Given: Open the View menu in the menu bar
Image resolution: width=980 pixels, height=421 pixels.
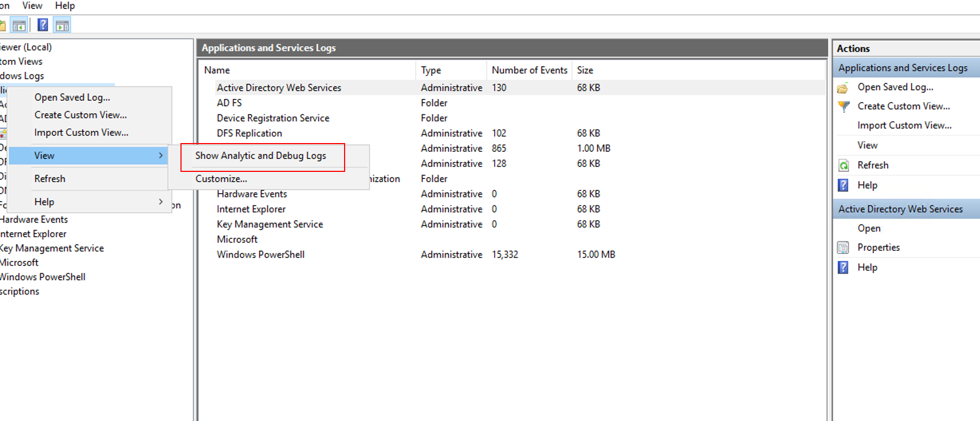Looking at the screenshot, I should [32, 5].
